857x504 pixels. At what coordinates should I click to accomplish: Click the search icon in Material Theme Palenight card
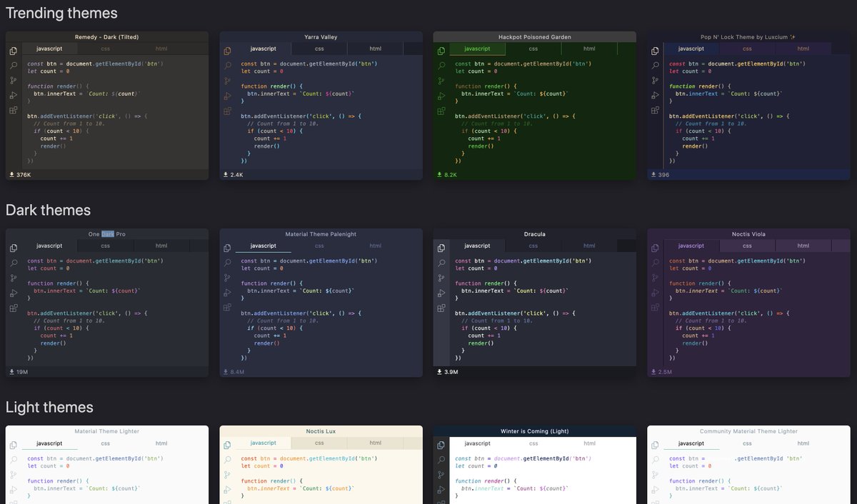pos(227,263)
